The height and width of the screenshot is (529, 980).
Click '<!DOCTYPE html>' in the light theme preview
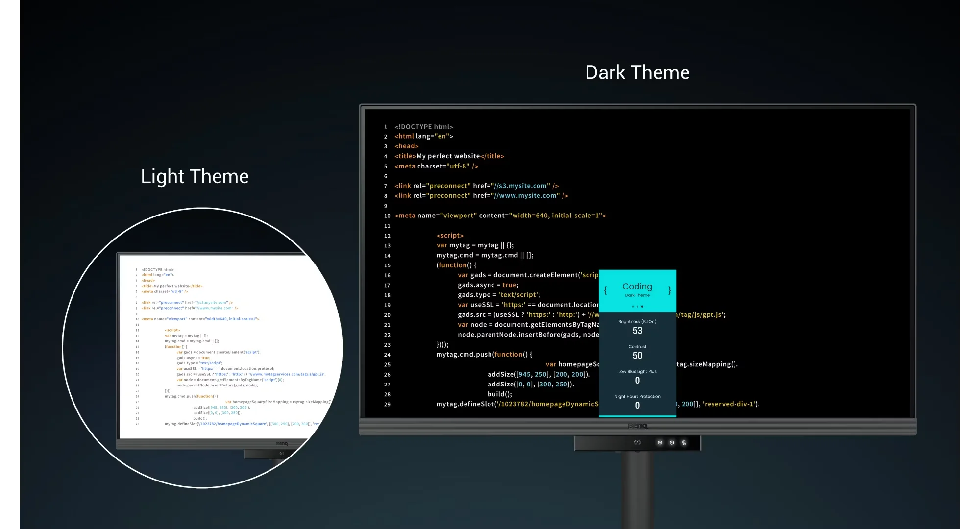click(158, 270)
